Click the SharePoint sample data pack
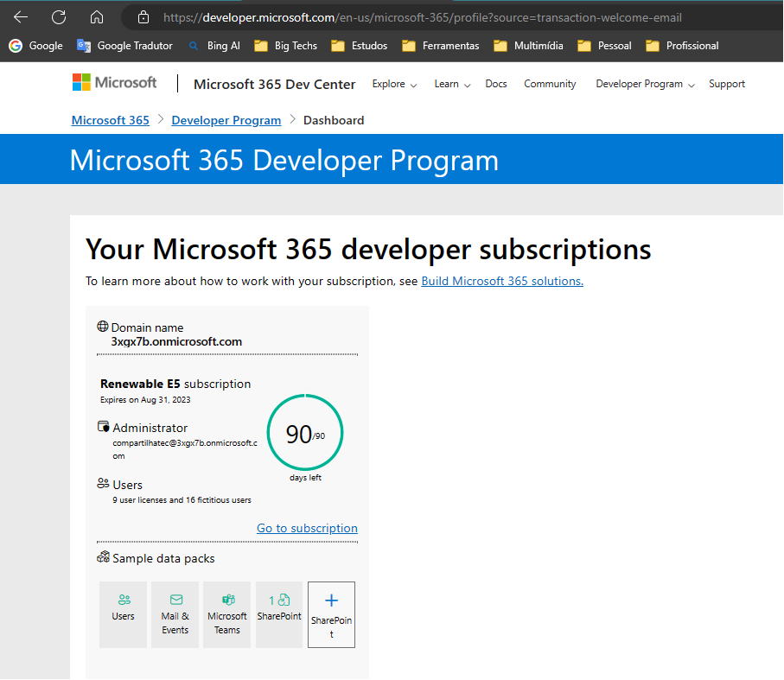Screen dimensions: 784x680 coord(278,614)
